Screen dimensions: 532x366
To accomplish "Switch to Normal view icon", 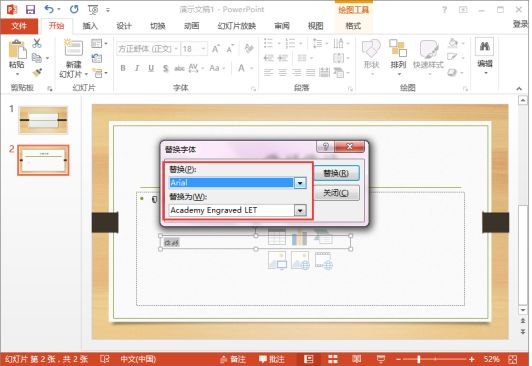I will 308,359.
